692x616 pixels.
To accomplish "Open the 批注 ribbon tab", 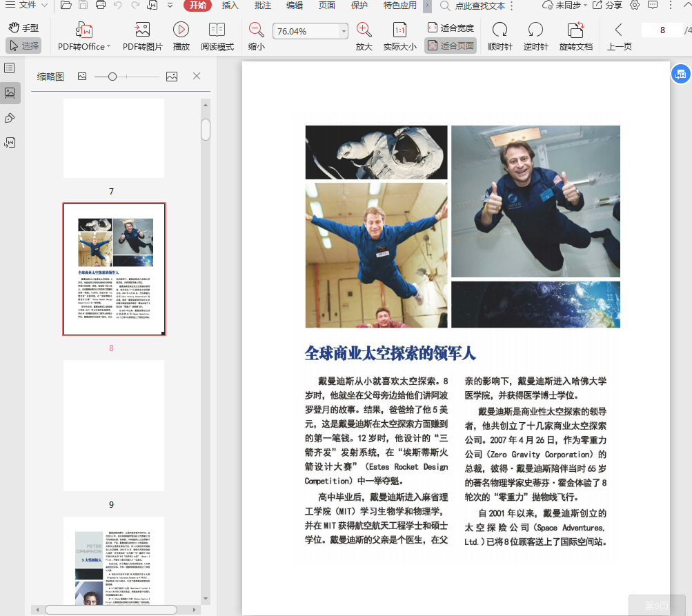I will (262, 6).
